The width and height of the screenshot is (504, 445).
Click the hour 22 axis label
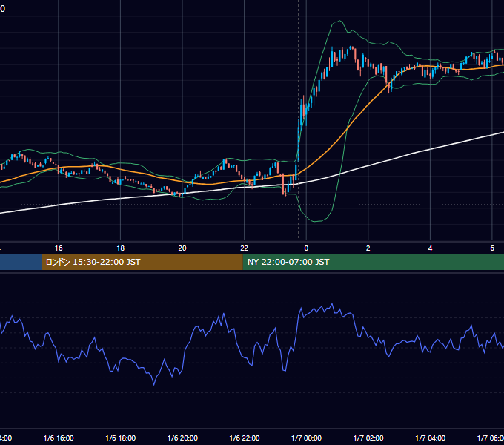coord(245,248)
